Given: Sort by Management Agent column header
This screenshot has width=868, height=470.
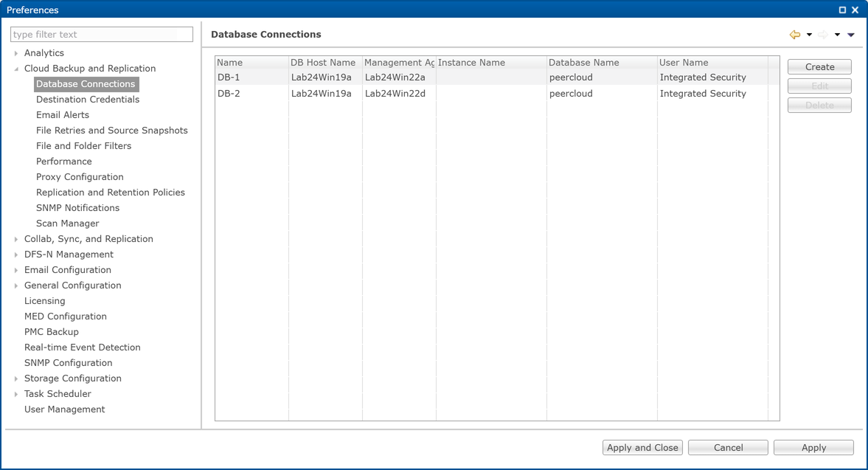Looking at the screenshot, I should coord(399,63).
